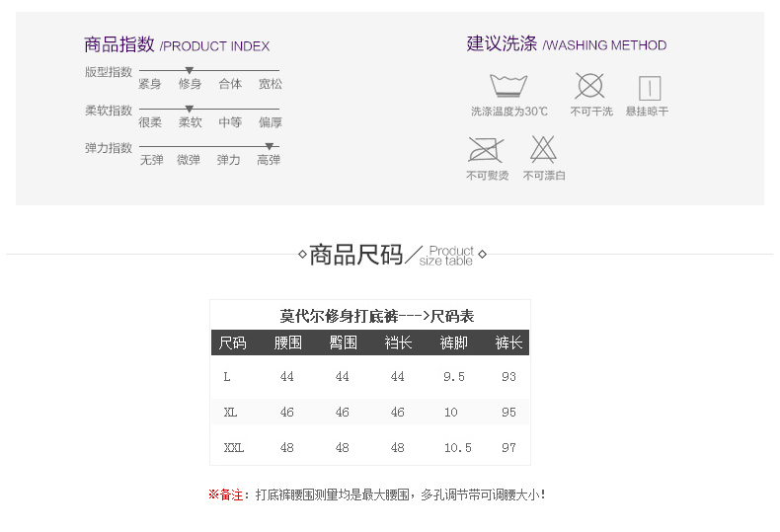Click the 不可熨烫 no ironing icon

tap(485, 150)
